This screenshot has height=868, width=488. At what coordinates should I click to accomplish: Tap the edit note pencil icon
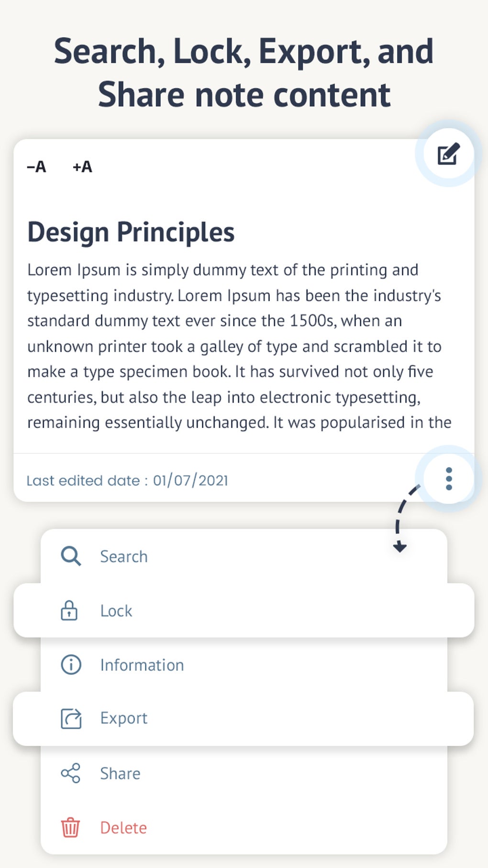(x=448, y=154)
